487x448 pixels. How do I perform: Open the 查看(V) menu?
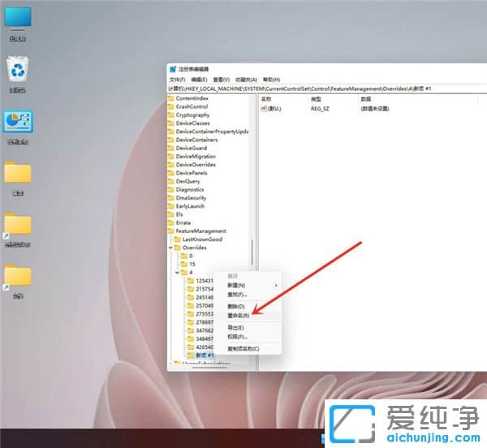click(221, 80)
